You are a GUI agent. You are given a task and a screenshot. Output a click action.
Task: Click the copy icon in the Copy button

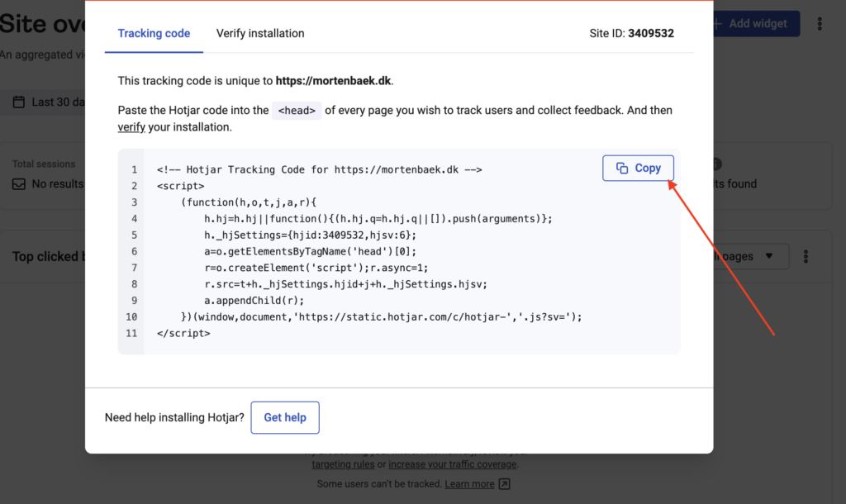click(622, 169)
